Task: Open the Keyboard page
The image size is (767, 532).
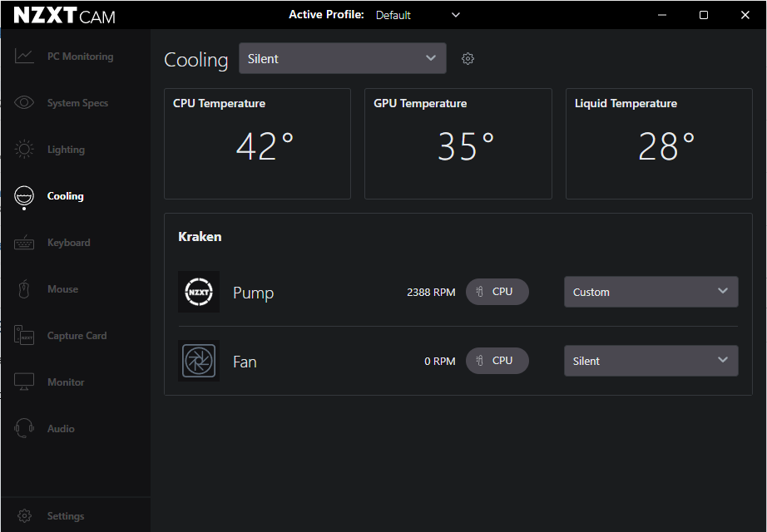Action: click(68, 243)
